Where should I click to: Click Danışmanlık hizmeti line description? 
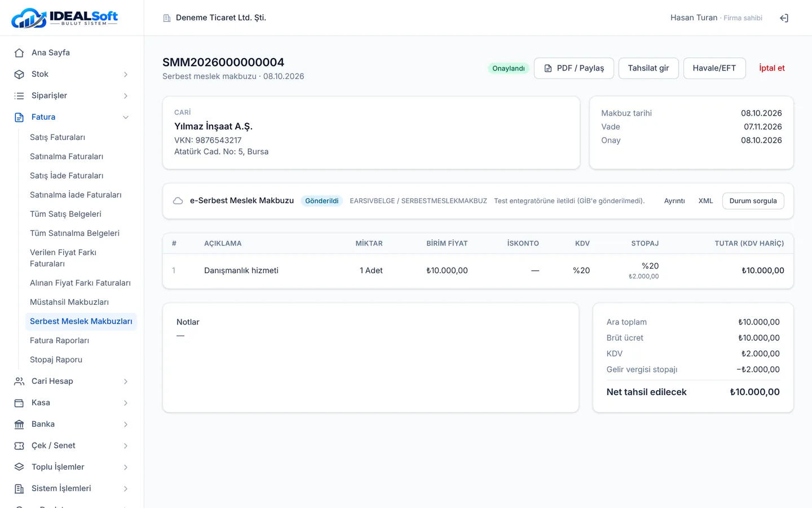[x=241, y=271]
